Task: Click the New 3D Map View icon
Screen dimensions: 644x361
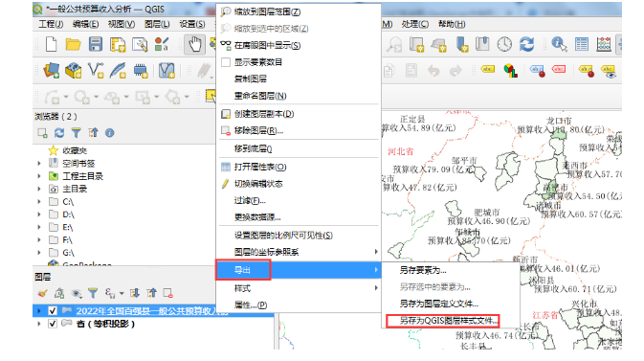Action: pos(438,44)
